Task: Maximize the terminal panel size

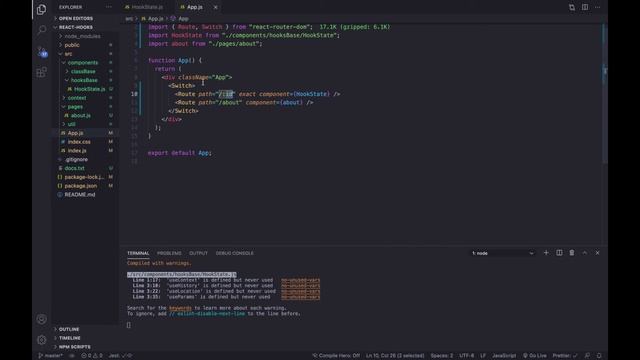Action: click(584, 253)
